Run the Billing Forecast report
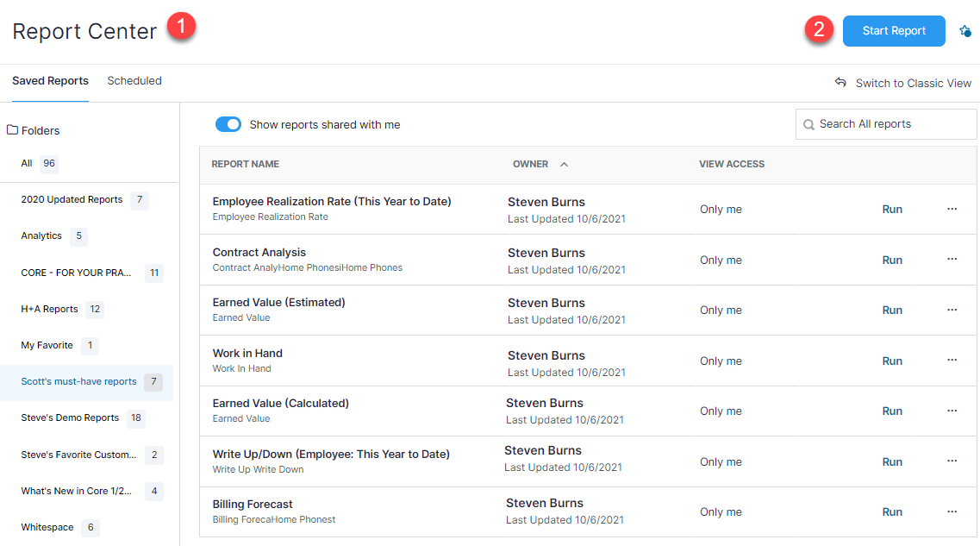This screenshot has width=980, height=546. click(892, 511)
